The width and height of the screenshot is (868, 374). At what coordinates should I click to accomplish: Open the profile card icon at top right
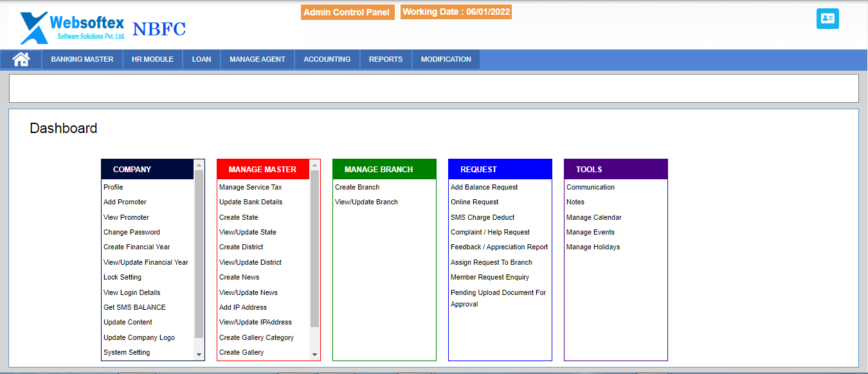pyautogui.click(x=827, y=19)
